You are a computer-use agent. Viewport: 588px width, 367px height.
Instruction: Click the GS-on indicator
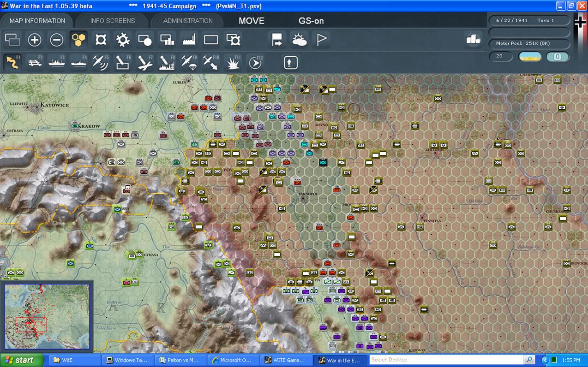point(311,21)
